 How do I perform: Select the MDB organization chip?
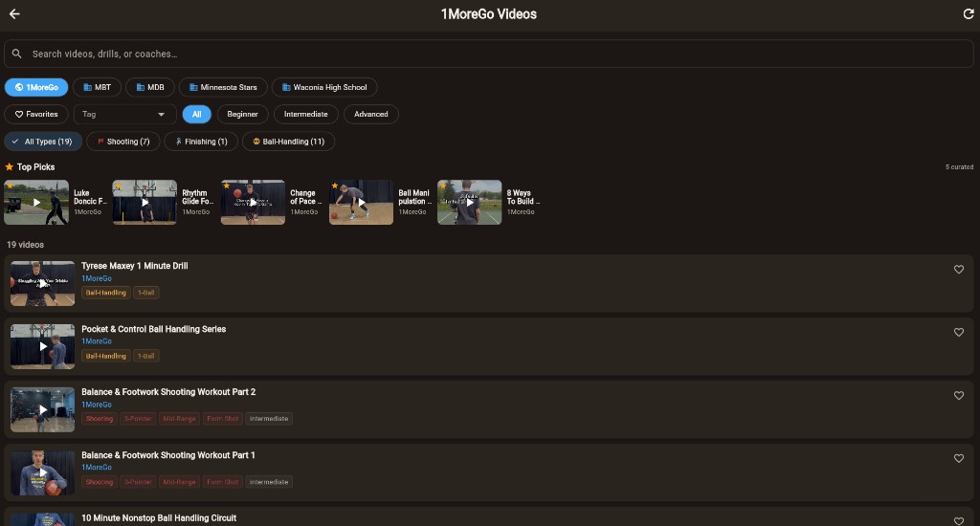pyautogui.click(x=150, y=87)
